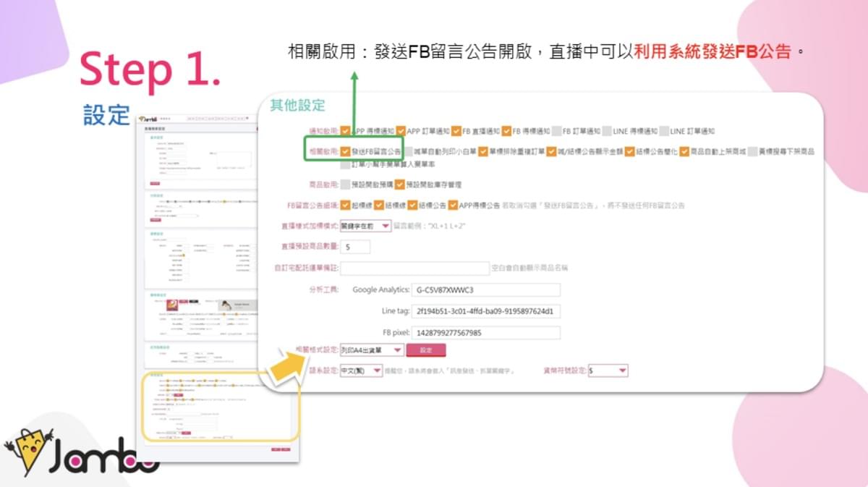Click the 分析工具 label
The image size is (868, 487).
point(323,289)
